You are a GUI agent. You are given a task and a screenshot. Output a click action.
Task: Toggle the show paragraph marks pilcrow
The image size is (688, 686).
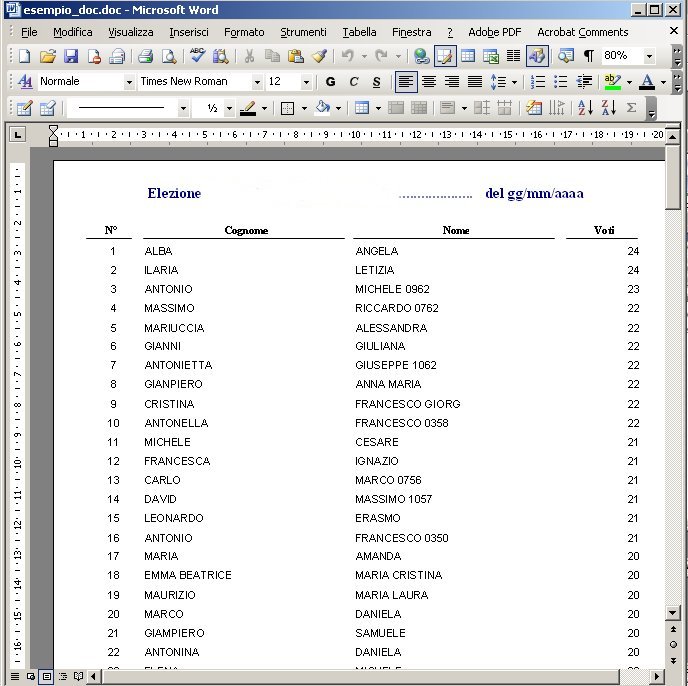tap(589, 56)
